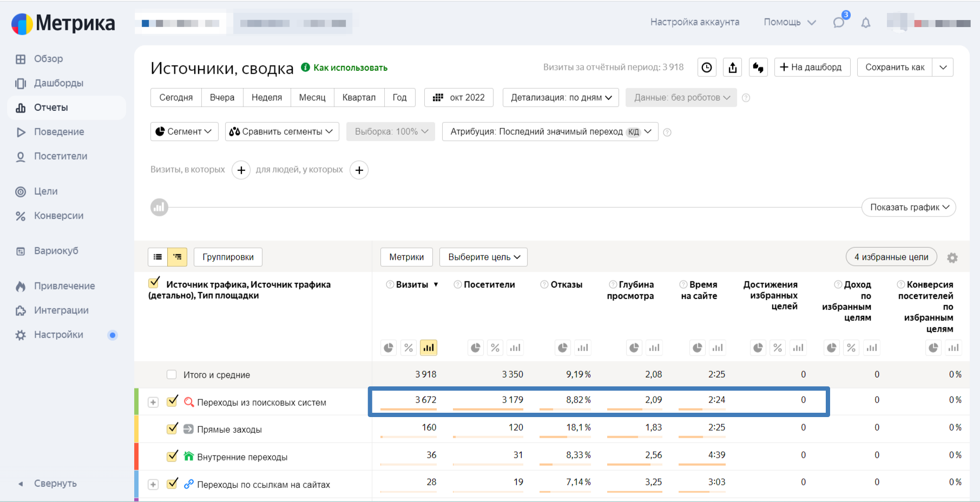
Task: Click the На дашборд button
Action: pyautogui.click(x=812, y=68)
